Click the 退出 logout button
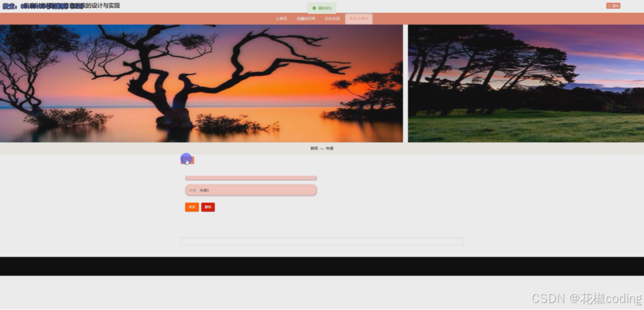The width and height of the screenshot is (644, 310). (x=613, y=6)
